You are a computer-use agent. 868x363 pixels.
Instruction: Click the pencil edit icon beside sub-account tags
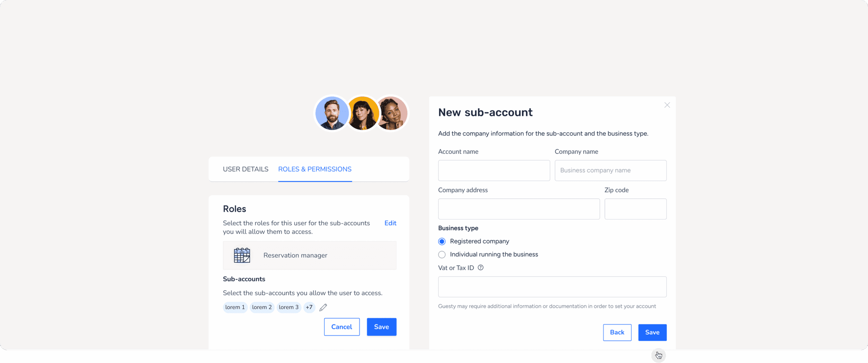[x=323, y=307]
